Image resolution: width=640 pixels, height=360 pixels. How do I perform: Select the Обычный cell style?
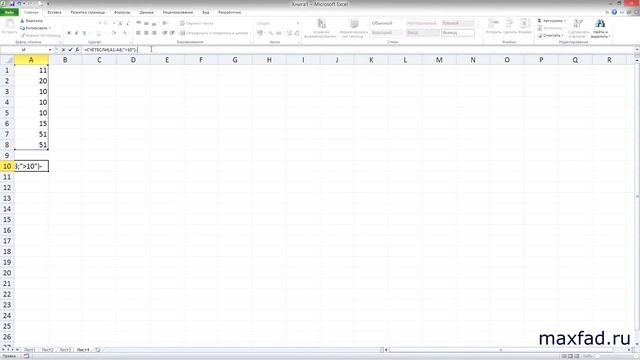click(387, 23)
